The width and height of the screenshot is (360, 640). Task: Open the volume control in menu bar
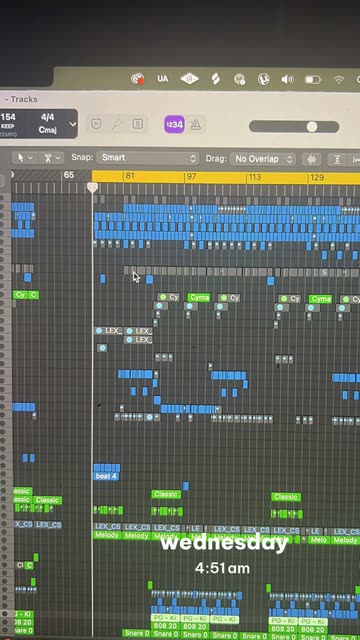coord(287,79)
